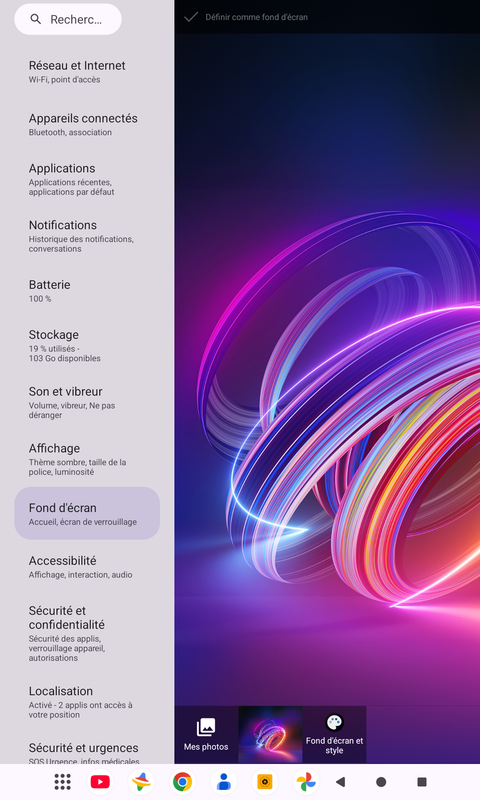Open Fond d'écran et style palette icon
480x800 pixels.
(334, 722)
